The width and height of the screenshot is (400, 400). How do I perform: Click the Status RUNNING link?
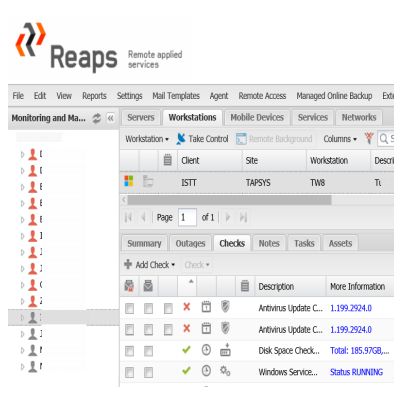(x=356, y=372)
